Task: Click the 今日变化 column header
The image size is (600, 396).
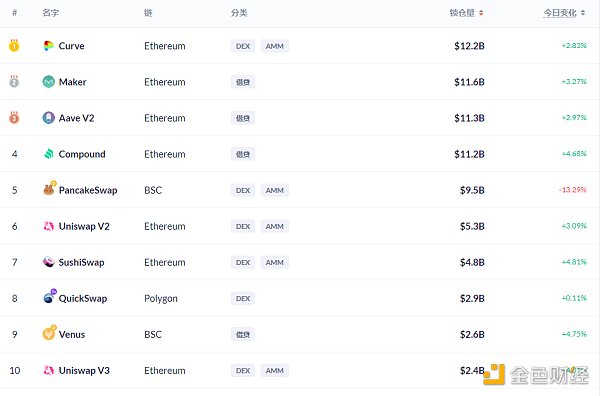Action: click(560, 13)
